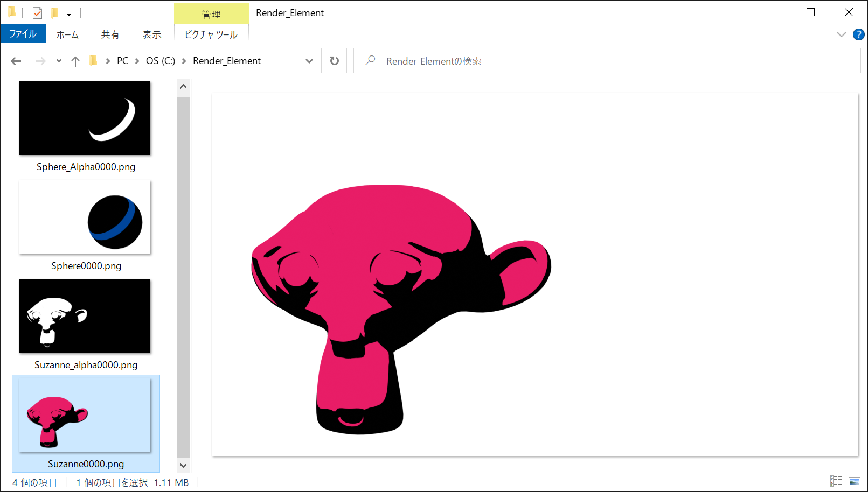Click the file list scroll down arrow
The height and width of the screenshot is (492, 868).
pyautogui.click(x=183, y=466)
